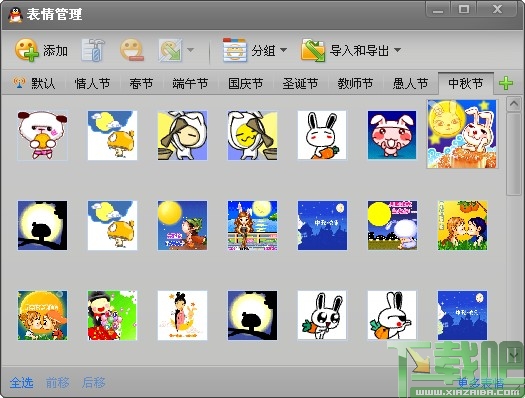Select the girl in red dress emoticon
Screen dimensions: 525x398
click(x=112, y=315)
